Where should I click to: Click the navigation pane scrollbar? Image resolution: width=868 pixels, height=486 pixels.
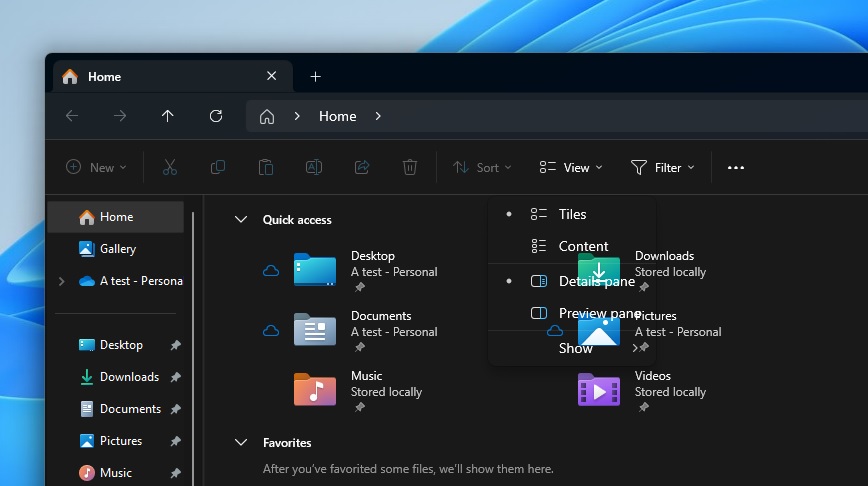click(193, 349)
